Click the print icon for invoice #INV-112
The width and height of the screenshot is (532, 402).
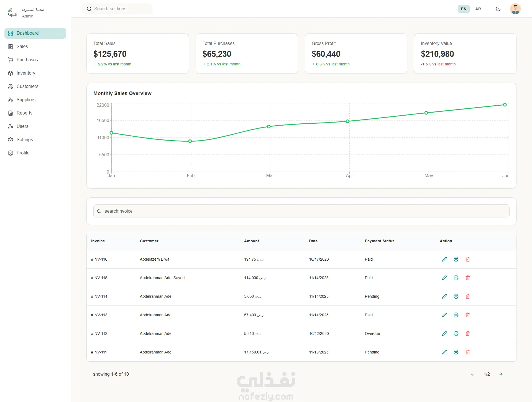tap(456, 334)
